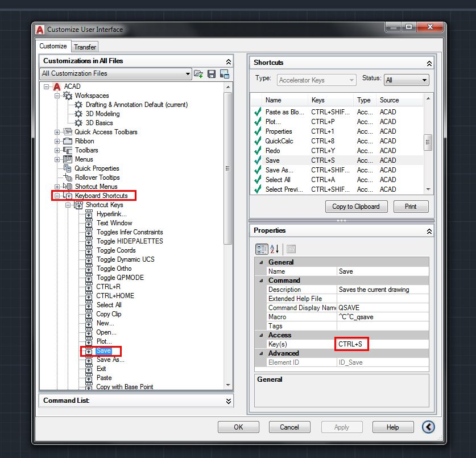This screenshot has width=476, height=458.
Task: Open Help for the dialog
Action: point(392,427)
